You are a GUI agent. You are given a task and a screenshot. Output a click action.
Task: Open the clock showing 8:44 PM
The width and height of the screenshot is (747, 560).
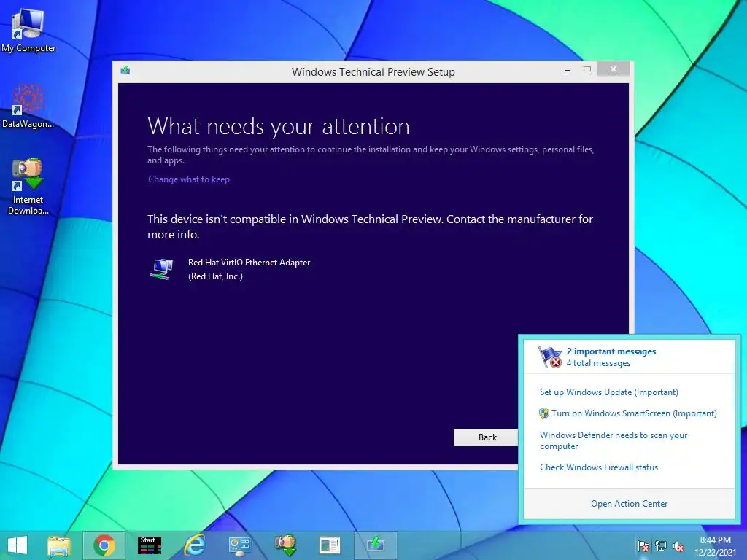(715, 546)
